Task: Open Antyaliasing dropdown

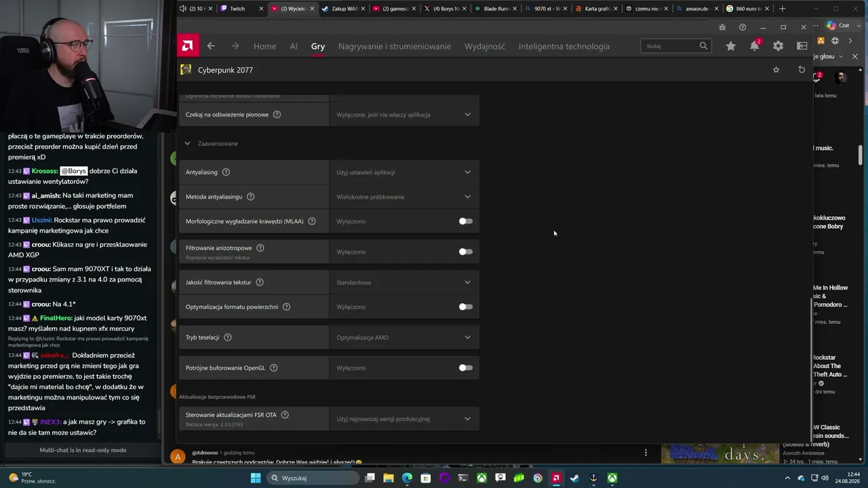Action: 404,172
